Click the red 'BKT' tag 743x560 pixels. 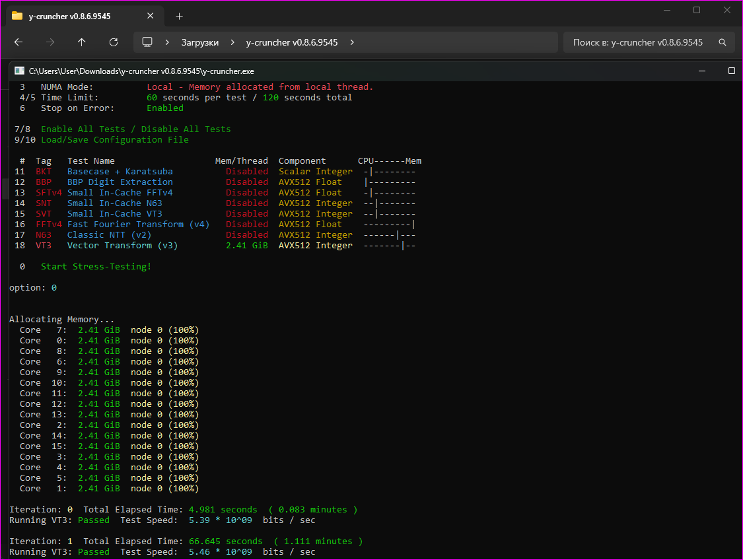click(x=44, y=172)
